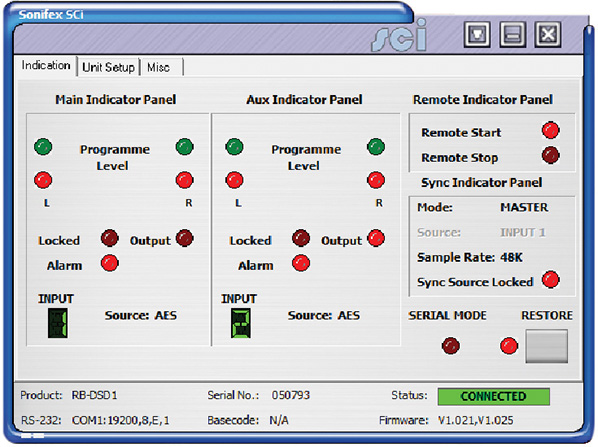Click the first title bar button left of minimize
598x447 pixels.
(x=477, y=35)
